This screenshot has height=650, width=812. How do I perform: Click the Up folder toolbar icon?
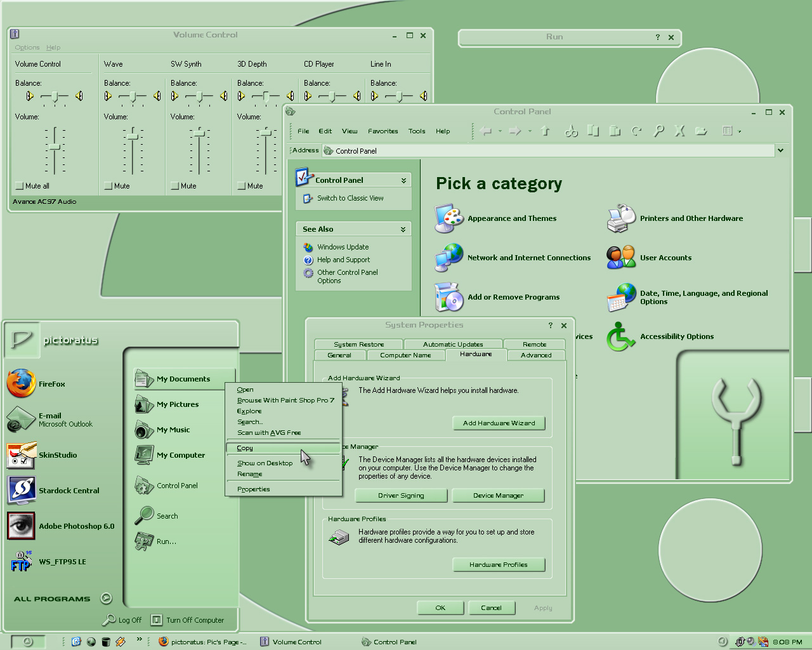(545, 131)
